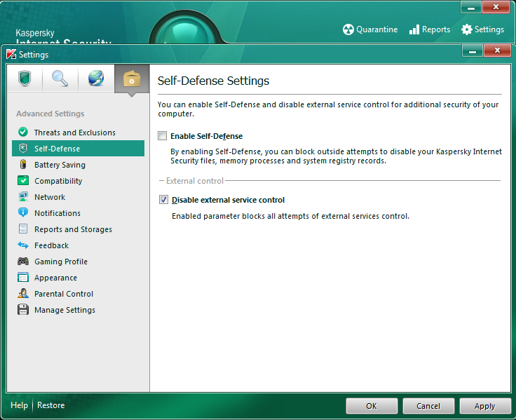Screen dimensions: 516x420
Task: Uncheck Disable external service control
Action: 163,199
